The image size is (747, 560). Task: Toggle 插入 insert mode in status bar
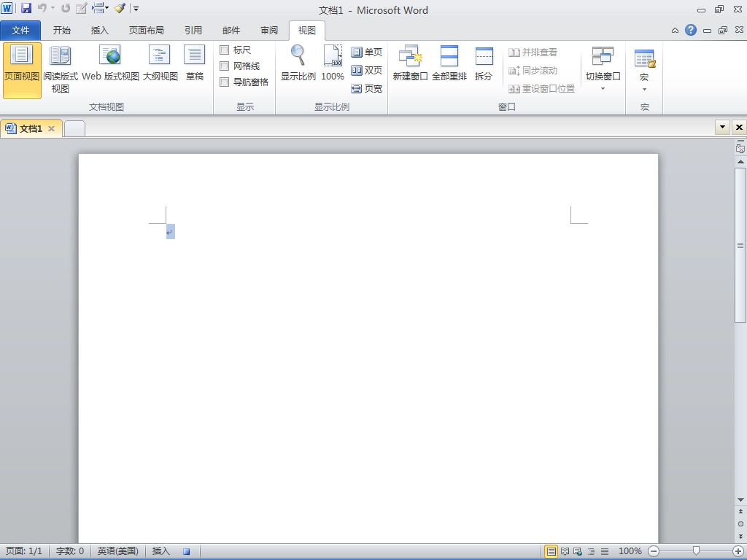click(160, 551)
